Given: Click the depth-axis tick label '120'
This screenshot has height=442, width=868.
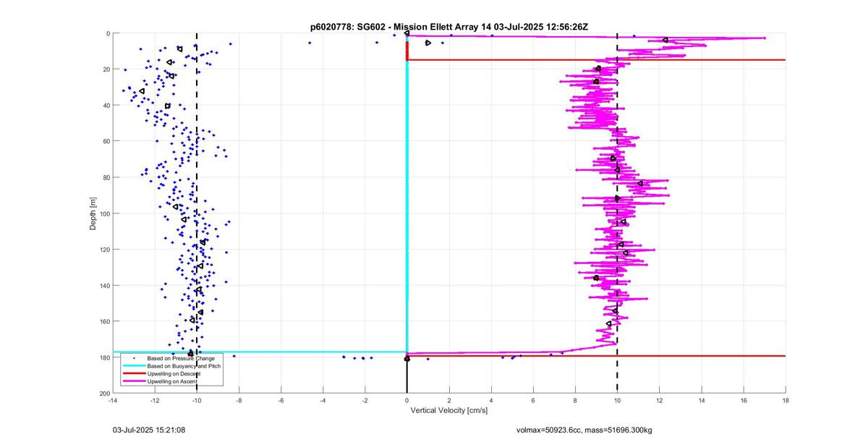Looking at the screenshot, I should (104, 249).
